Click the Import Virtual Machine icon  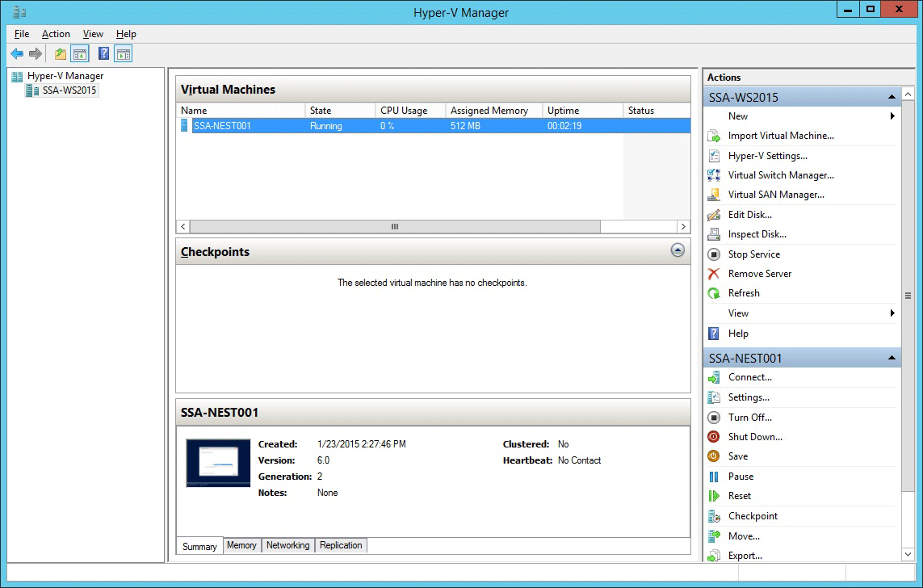[713, 136]
